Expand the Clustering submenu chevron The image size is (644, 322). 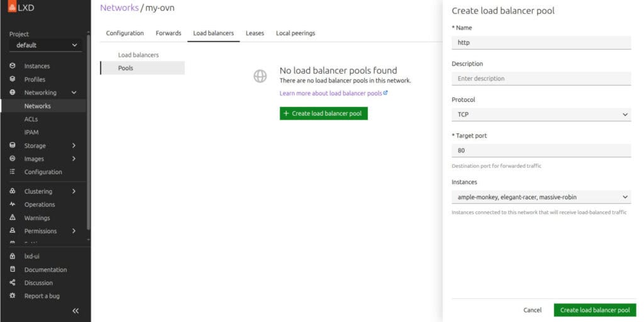coord(74,191)
